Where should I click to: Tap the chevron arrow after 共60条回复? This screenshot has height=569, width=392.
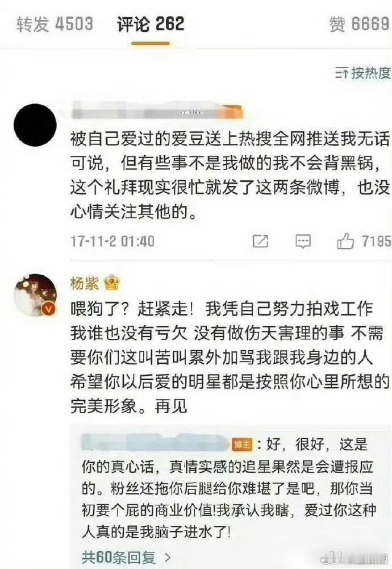(x=167, y=557)
